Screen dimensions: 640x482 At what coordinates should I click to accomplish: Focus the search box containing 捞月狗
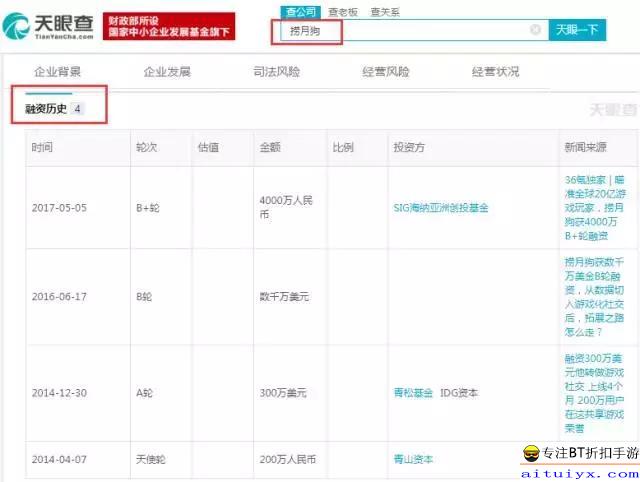pyautogui.click(x=414, y=30)
